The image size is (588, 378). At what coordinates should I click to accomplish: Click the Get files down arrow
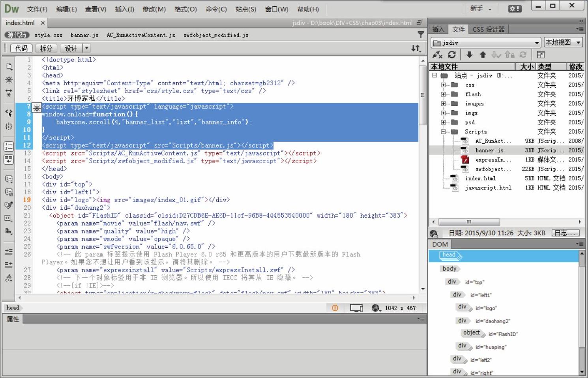point(469,55)
